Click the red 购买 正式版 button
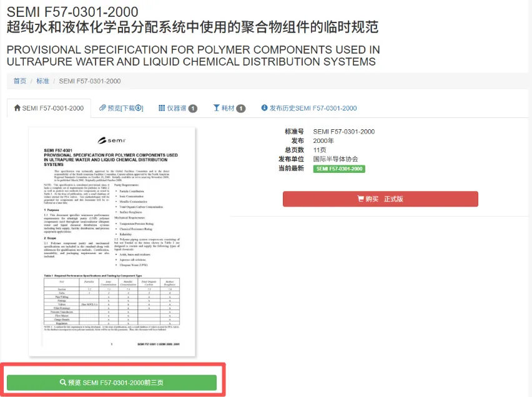This screenshot has height=397, width=532. coord(380,199)
